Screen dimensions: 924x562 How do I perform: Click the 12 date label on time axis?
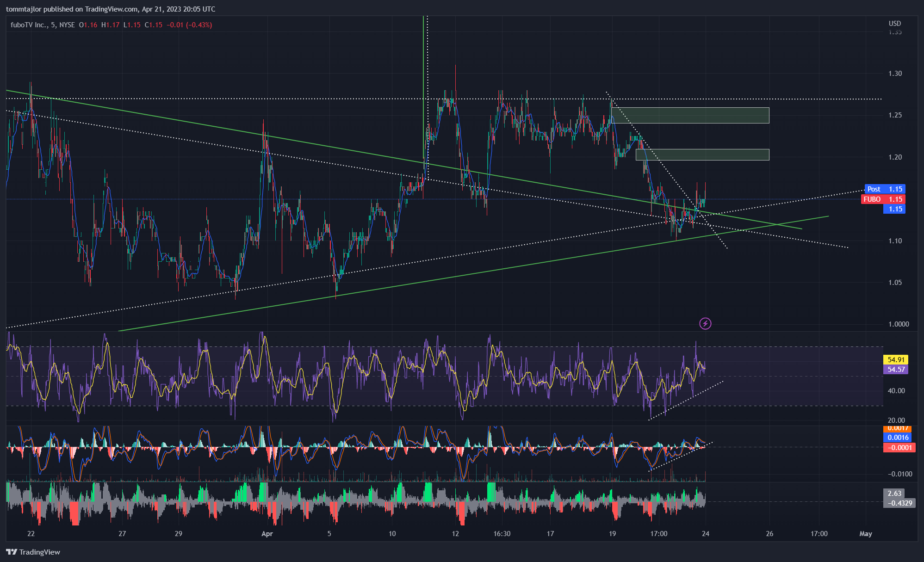[456, 534]
